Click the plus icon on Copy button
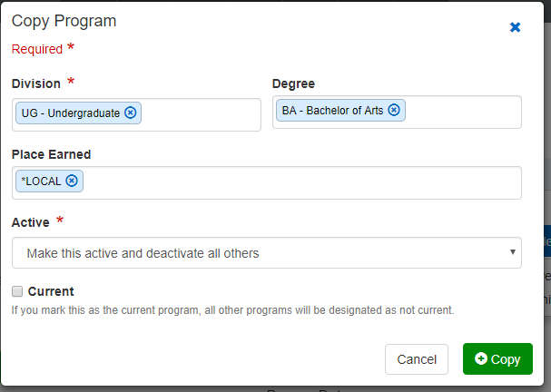The image size is (551, 392). click(x=480, y=359)
